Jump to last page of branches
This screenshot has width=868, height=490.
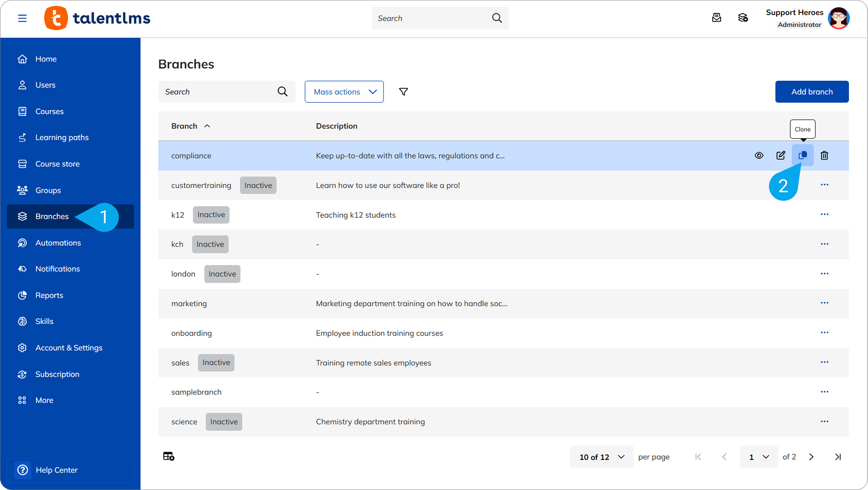[x=838, y=457]
